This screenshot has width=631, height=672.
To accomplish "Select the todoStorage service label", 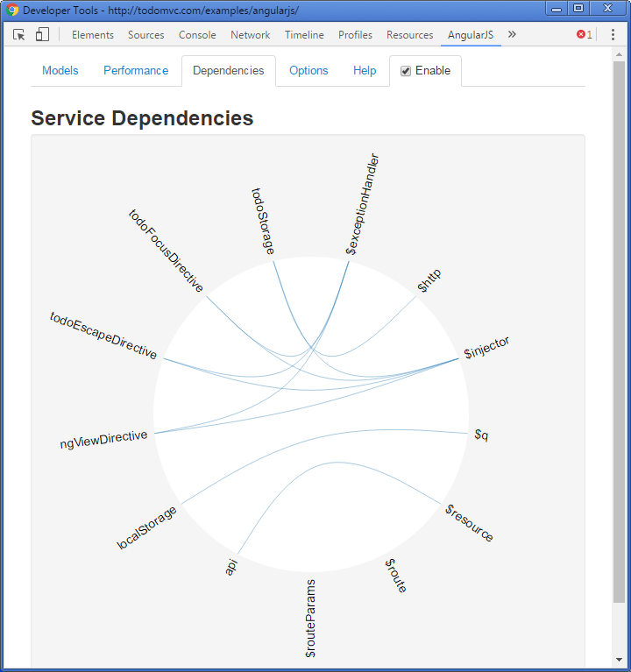I will (263, 221).
